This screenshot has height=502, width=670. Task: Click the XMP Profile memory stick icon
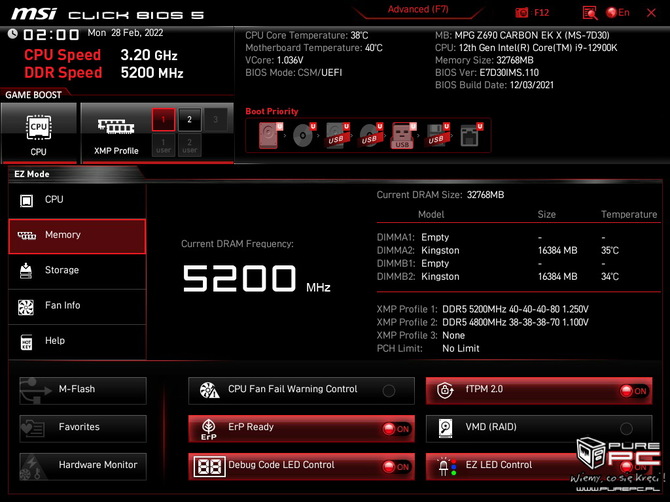tap(116, 126)
